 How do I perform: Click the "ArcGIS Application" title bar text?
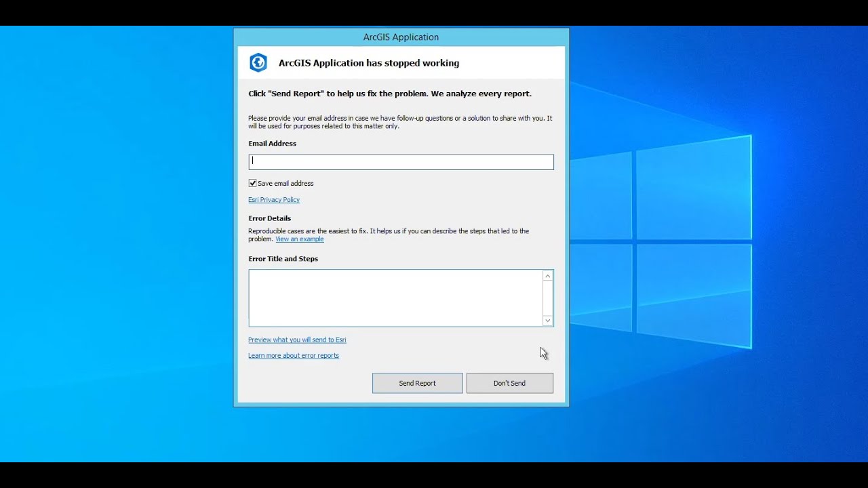[x=401, y=37]
